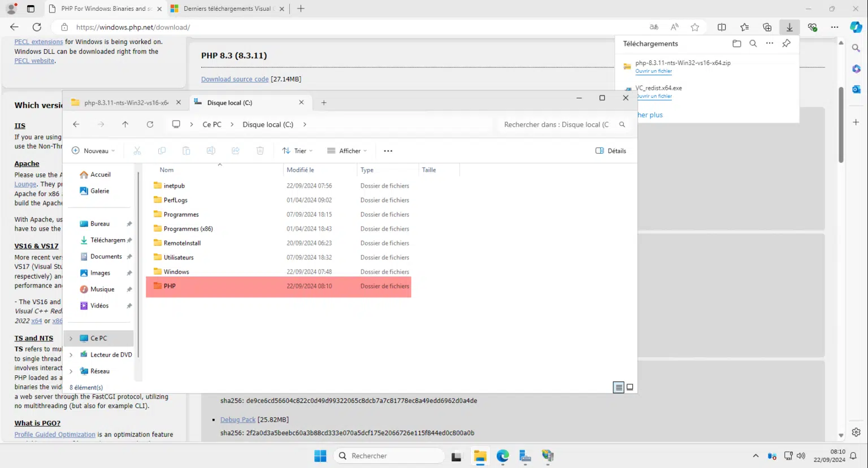Viewport: 868px width, 468px height.
Task: Click the Edge split screen icon
Action: [722, 27]
